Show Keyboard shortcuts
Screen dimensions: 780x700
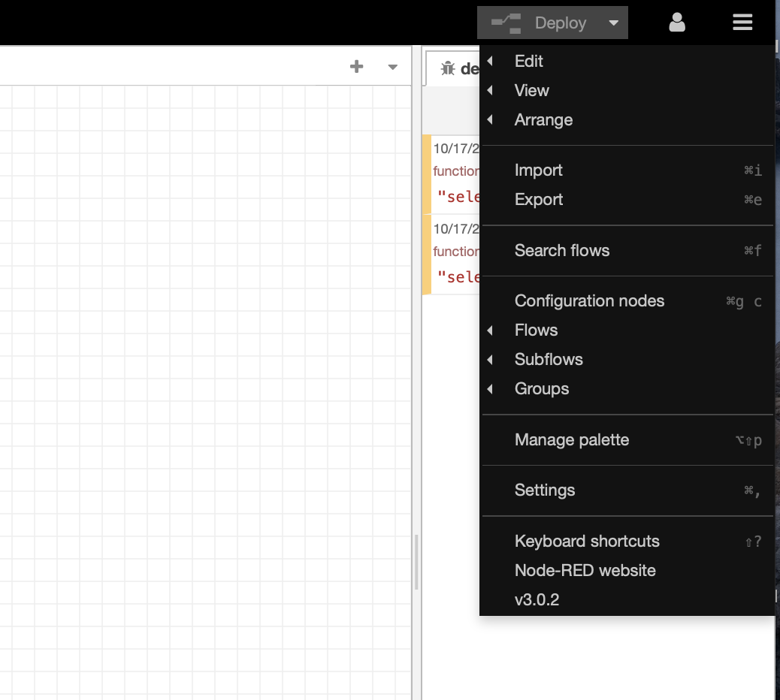627,541
